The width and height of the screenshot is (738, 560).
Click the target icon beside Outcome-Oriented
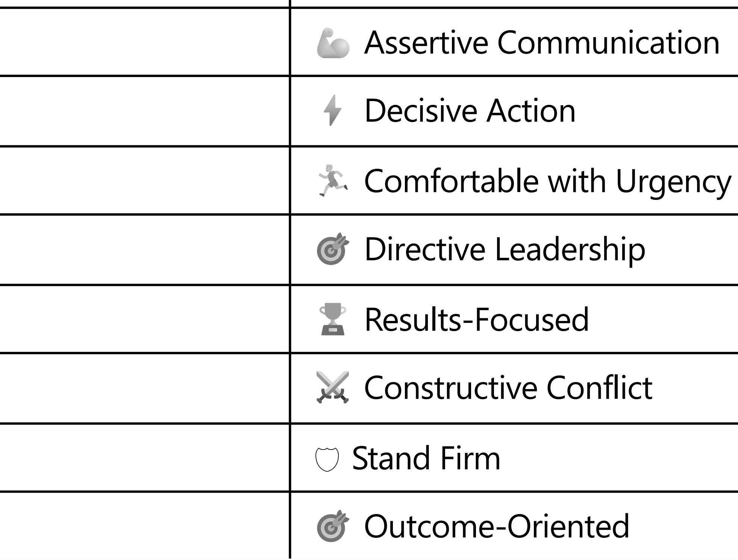click(333, 526)
